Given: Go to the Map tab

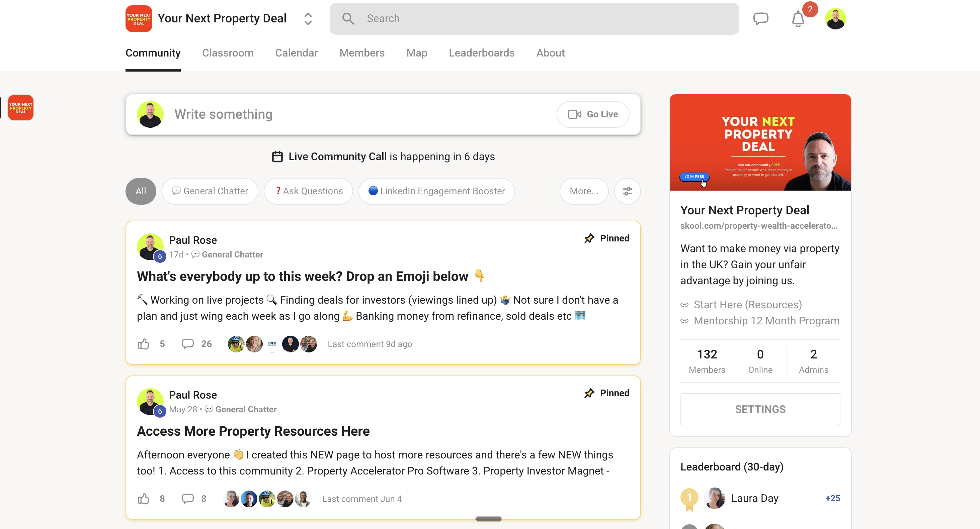Looking at the screenshot, I should pos(417,53).
